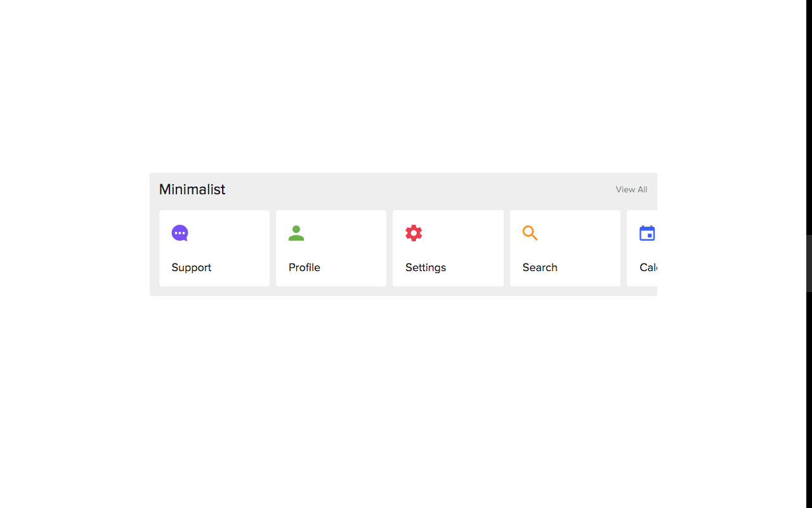Open the blue Calendar icon

[647, 233]
